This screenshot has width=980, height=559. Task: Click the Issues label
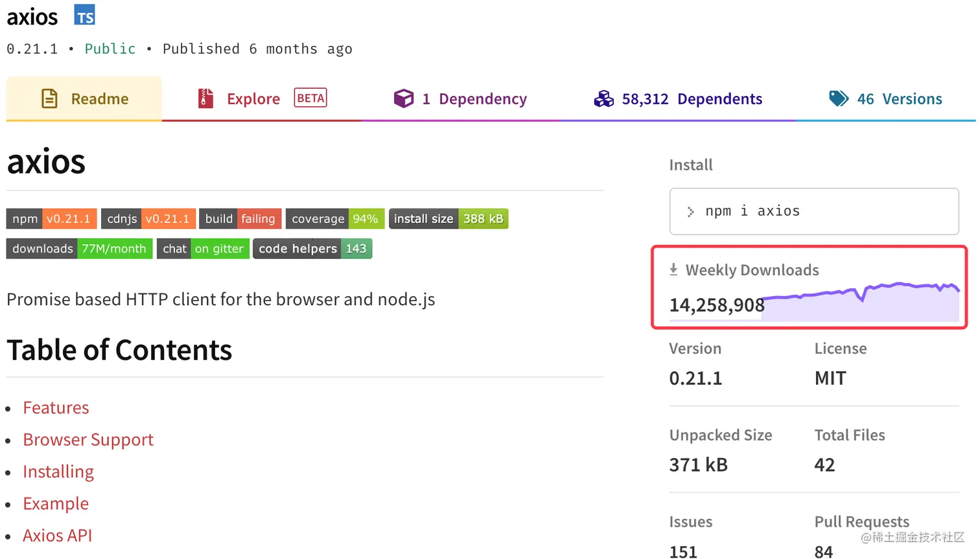click(x=691, y=521)
